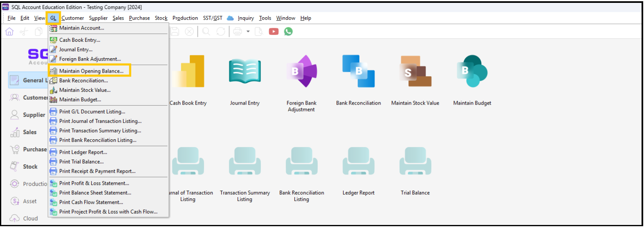644x227 pixels.
Task: Click the cancel circle toolbar icon
Action: click(189, 32)
